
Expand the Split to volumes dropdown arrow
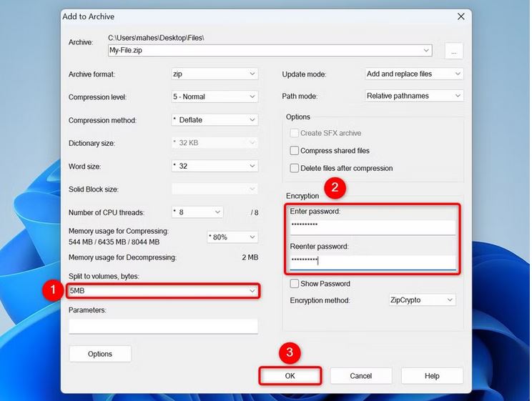(252, 291)
